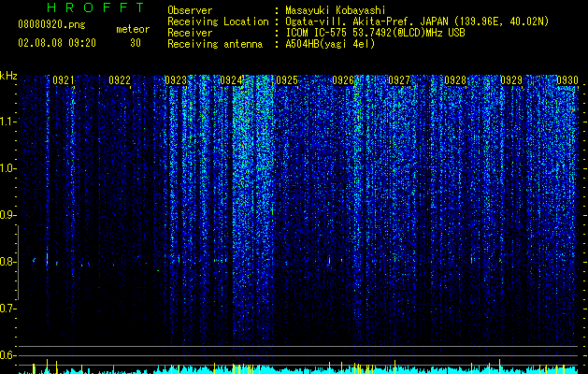
Task: Click the A504HB(yagi 4el) antenna value
Action: (330, 44)
